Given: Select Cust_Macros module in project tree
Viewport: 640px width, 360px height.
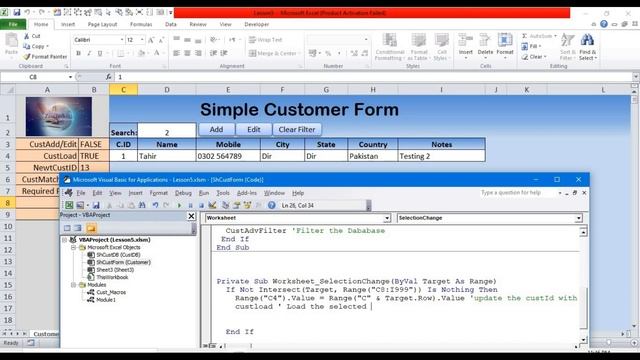Looking at the screenshot, I should pos(111,292).
